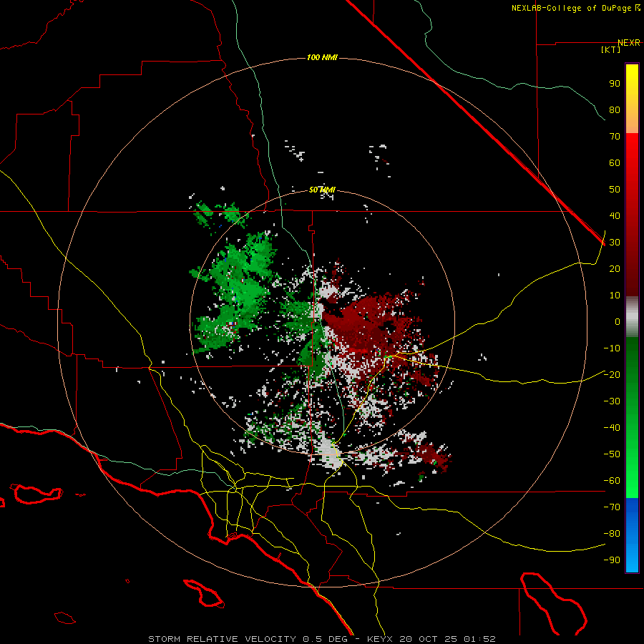Click the 70 value on velocity scale

615,137
